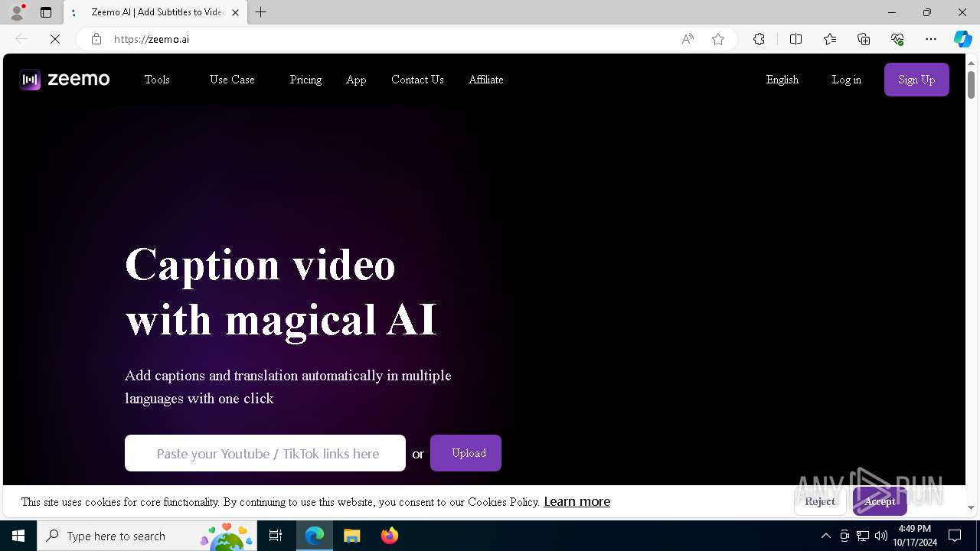Expand the Use Case menu

(x=232, y=80)
